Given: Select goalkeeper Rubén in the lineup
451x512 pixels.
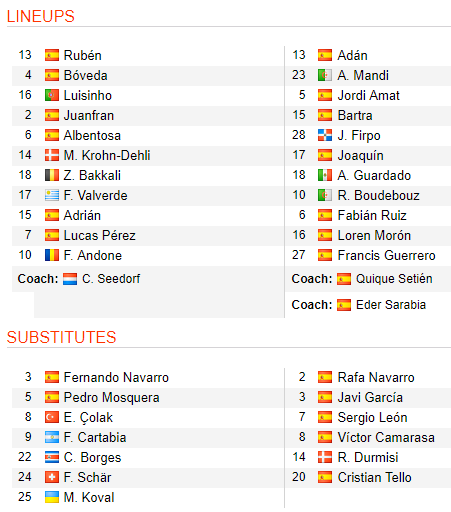Looking at the screenshot, I should [83, 56].
